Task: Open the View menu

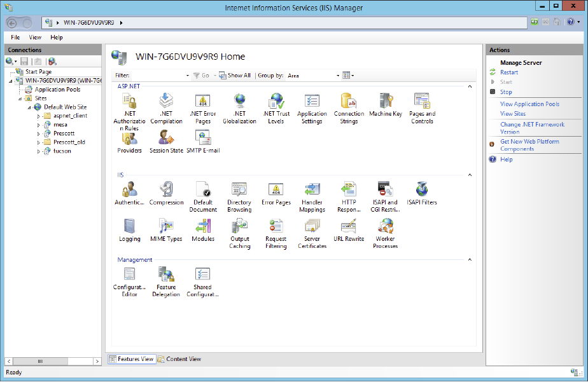Action: 35,38
